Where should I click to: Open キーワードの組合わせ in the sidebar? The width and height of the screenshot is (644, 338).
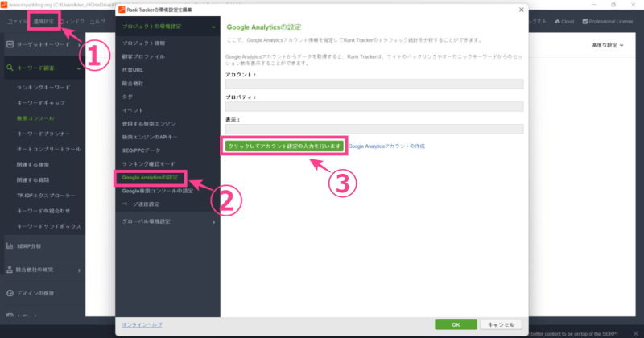click(x=43, y=211)
